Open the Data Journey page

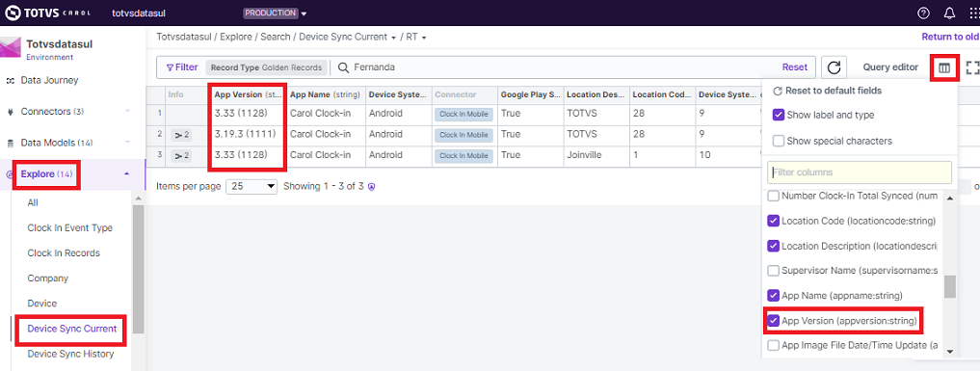coord(49,81)
